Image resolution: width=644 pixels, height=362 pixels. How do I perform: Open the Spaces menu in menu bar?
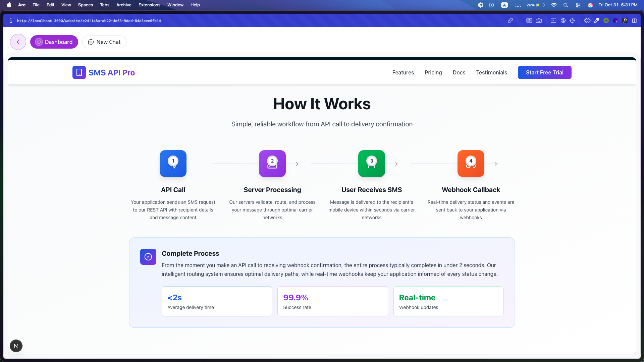(x=85, y=5)
